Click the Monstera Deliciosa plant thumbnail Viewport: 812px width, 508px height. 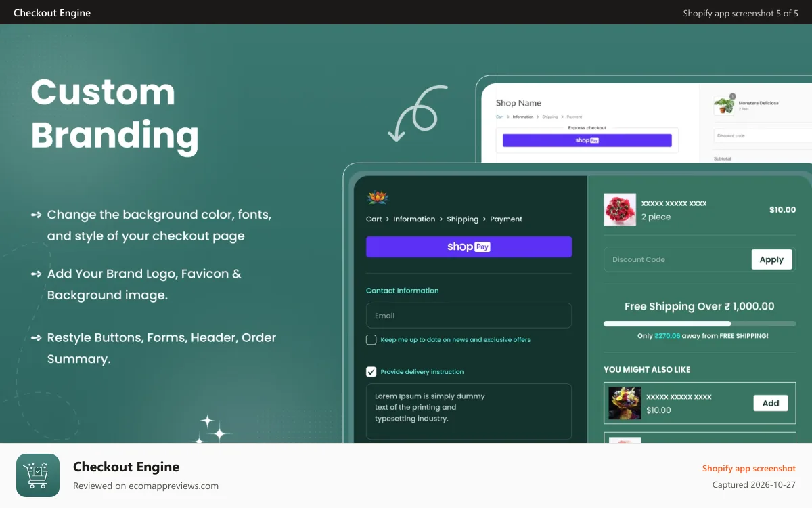pos(724,106)
